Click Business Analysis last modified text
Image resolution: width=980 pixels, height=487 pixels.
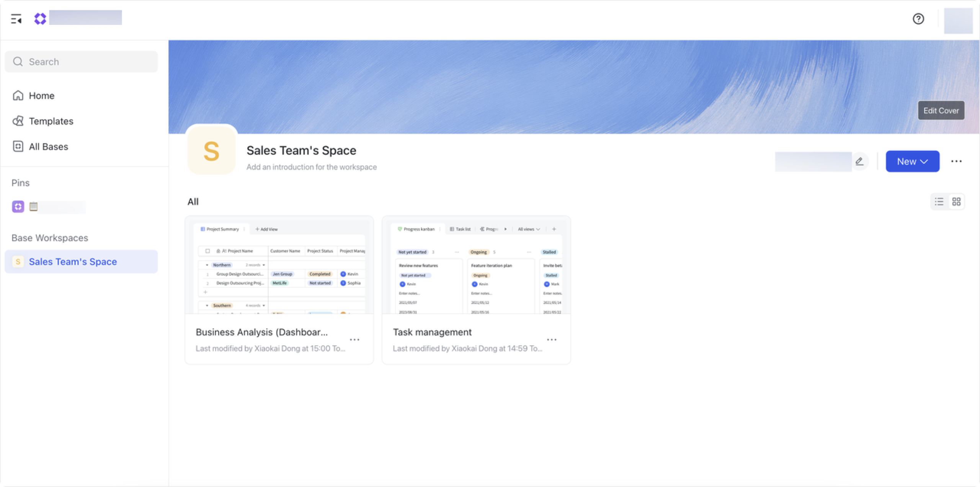pyautogui.click(x=270, y=348)
